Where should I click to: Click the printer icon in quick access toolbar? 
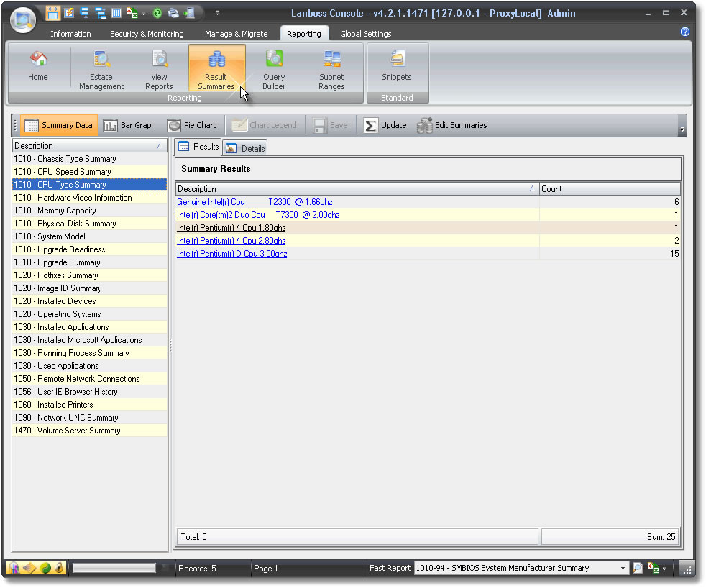click(x=173, y=13)
